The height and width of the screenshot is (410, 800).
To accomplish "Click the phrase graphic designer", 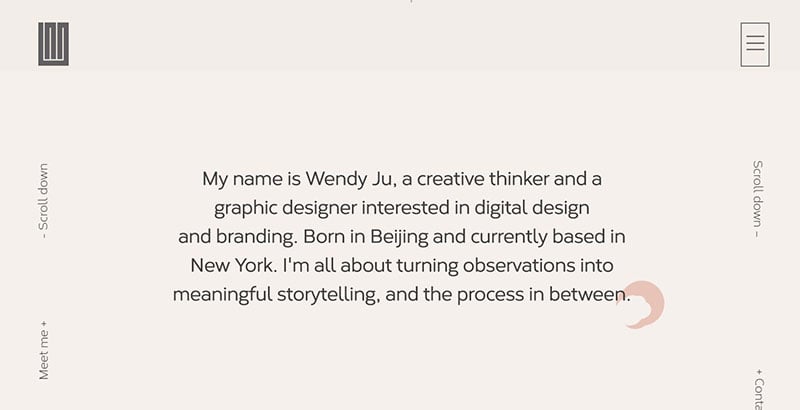I will pyautogui.click(x=285, y=208).
